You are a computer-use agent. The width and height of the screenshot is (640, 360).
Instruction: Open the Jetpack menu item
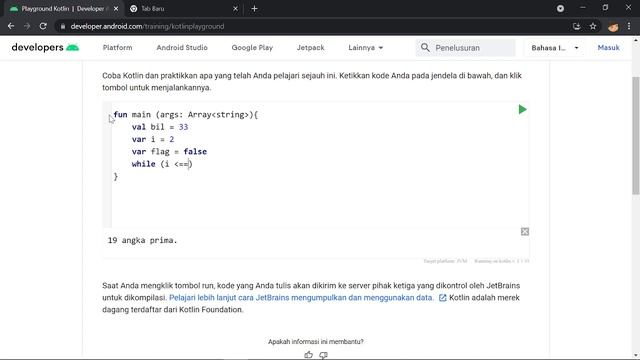(311, 48)
